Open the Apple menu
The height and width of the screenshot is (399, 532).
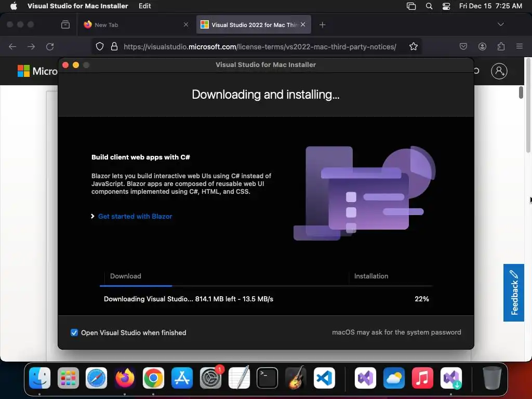pyautogui.click(x=14, y=6)
